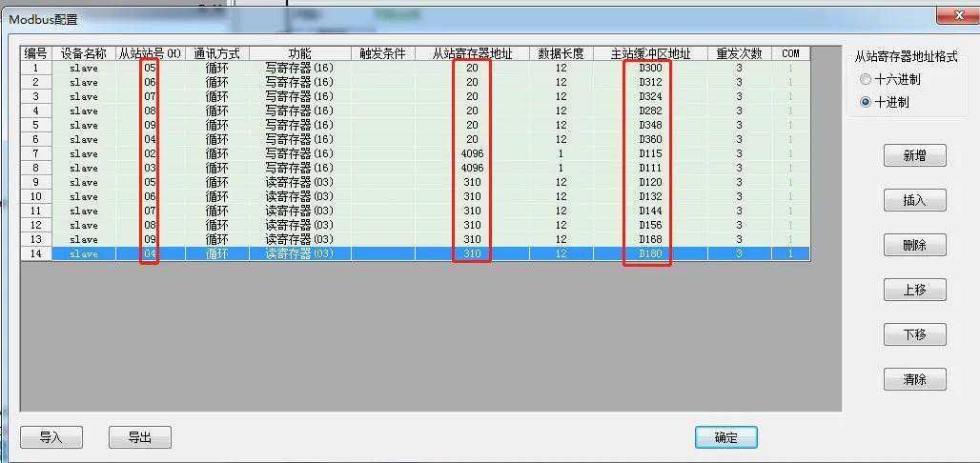Select the 十进制 (decimal) radio button
This screenshot has height=463, width=980.
point(866,102)
